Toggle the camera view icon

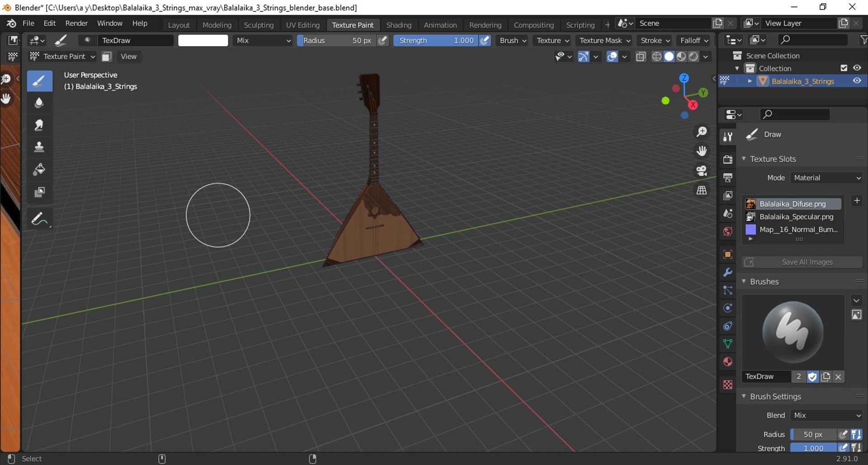pyautogui.click(x=702, y=171)
